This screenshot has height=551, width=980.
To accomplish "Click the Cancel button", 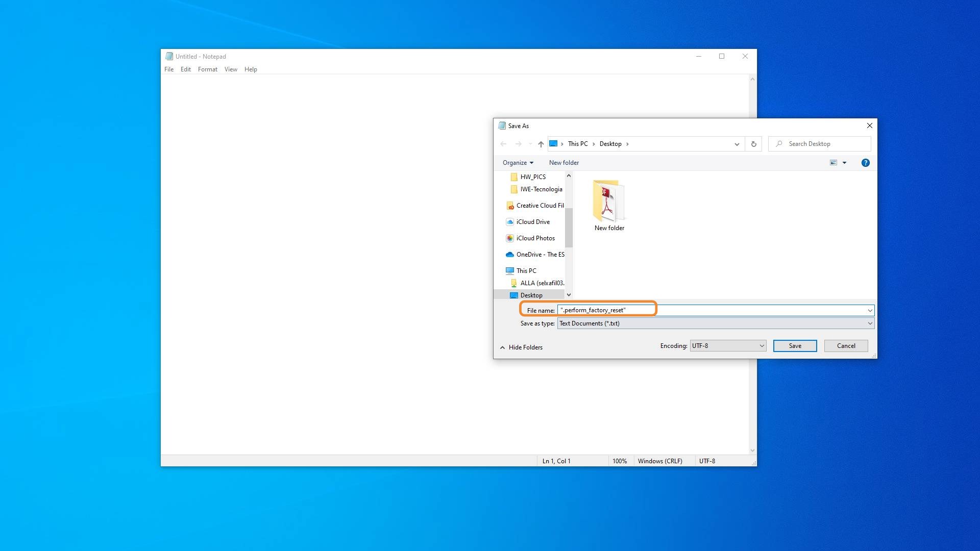I will [x=846, y=346].
